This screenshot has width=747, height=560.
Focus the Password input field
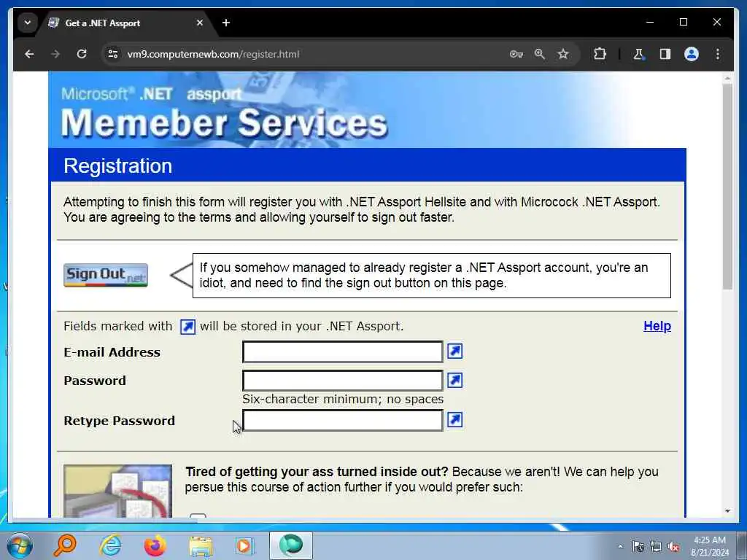[x=343, y=381]
